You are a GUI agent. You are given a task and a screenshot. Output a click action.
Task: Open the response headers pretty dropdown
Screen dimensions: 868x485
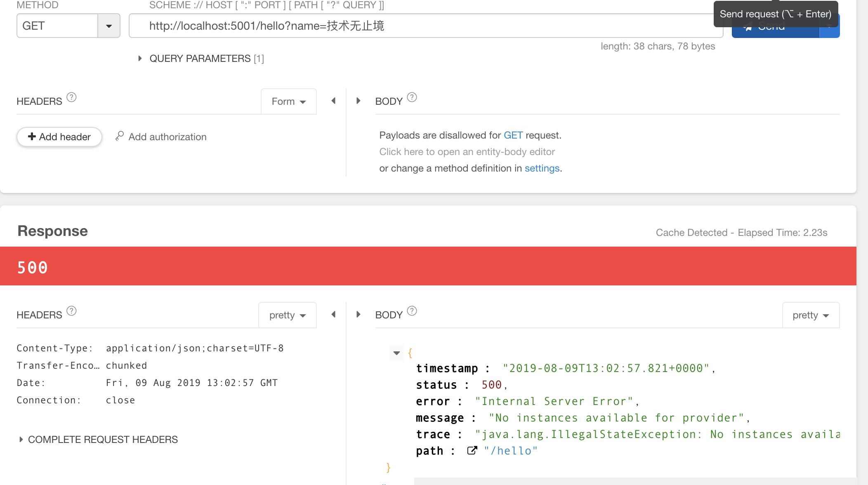pyautogui.click(x=287, y=315)
